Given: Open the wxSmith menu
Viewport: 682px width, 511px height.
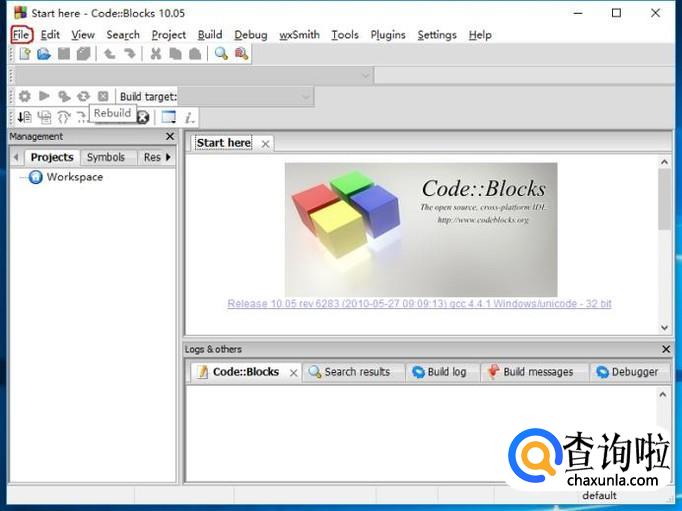Looking at the screenshot, I should tap(299, 35).
